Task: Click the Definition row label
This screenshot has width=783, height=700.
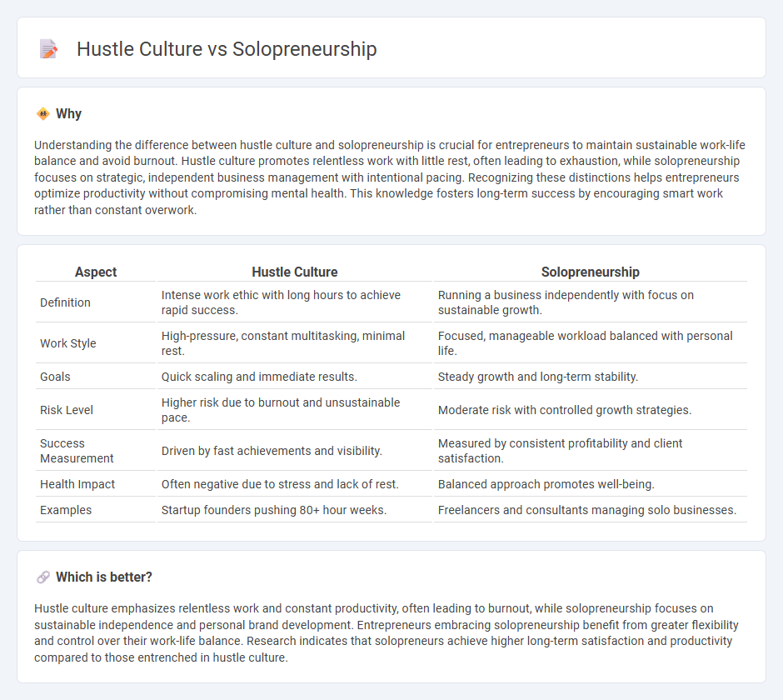Action: 66,302
